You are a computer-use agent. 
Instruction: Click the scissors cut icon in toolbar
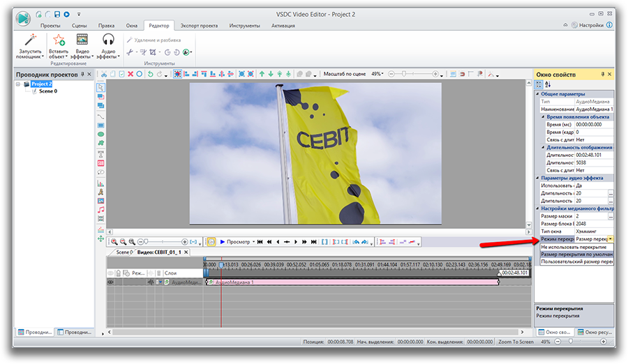click(x=104, y=74)
